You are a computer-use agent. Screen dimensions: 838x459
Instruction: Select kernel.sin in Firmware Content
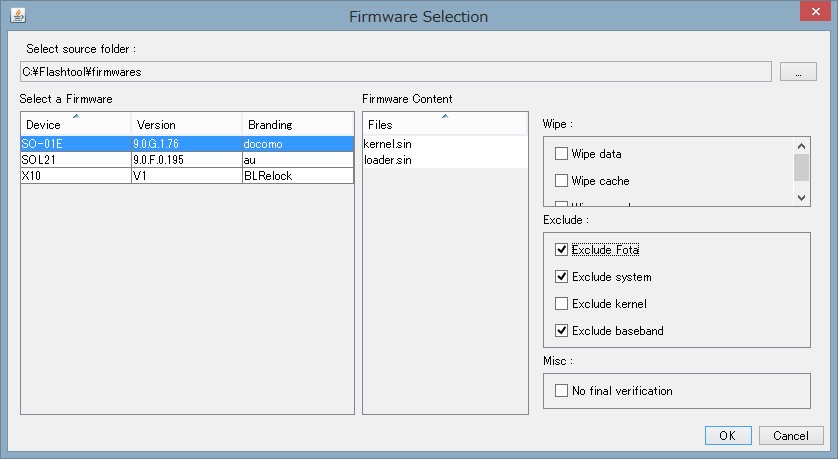coord(388,144)
